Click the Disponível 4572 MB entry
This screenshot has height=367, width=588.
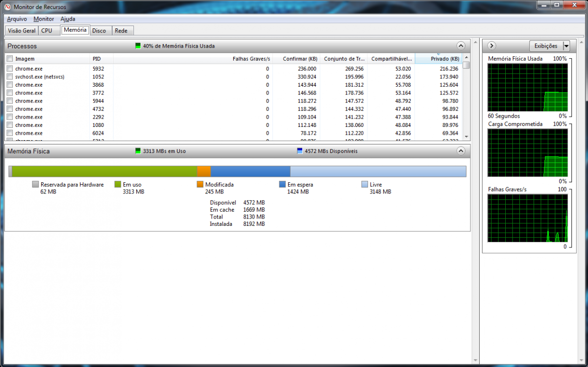pos(237,202)
